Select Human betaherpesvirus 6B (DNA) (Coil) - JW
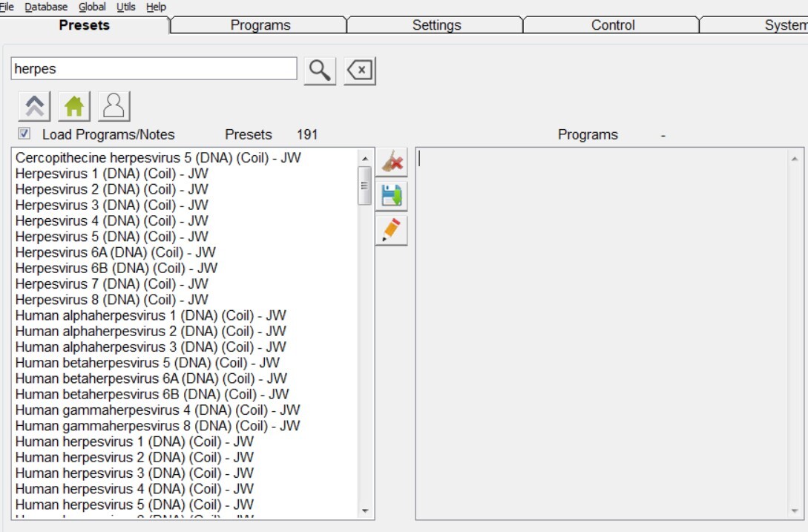The height and width of the screenshot is (532, 808). 152,394
